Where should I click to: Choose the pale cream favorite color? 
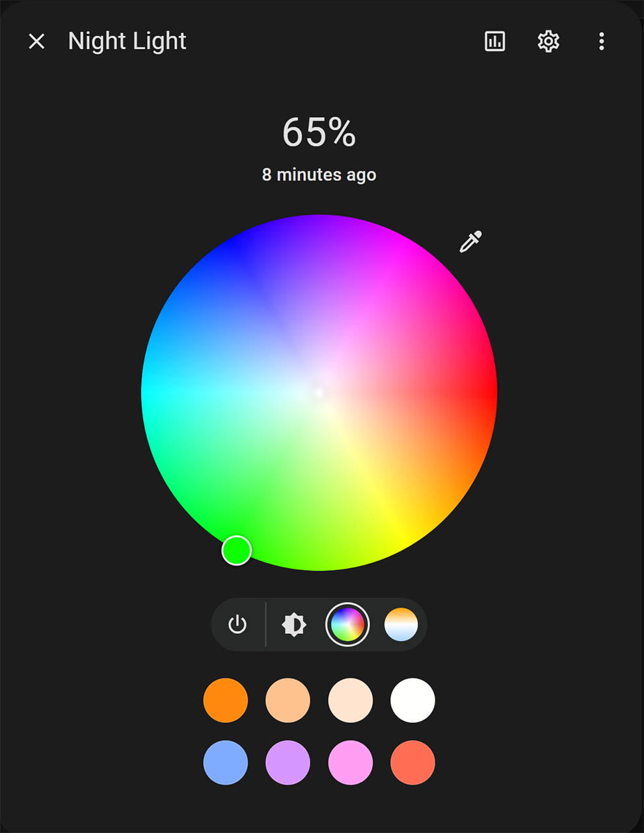(351, 700)
